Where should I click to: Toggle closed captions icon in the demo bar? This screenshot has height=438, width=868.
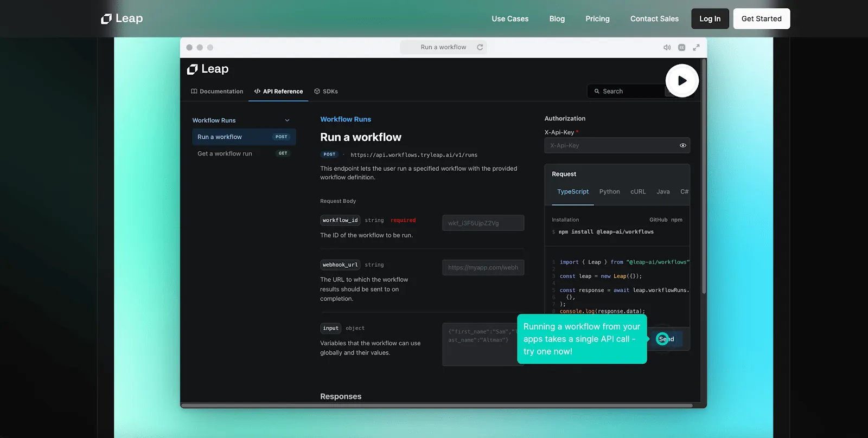(681, 47)
